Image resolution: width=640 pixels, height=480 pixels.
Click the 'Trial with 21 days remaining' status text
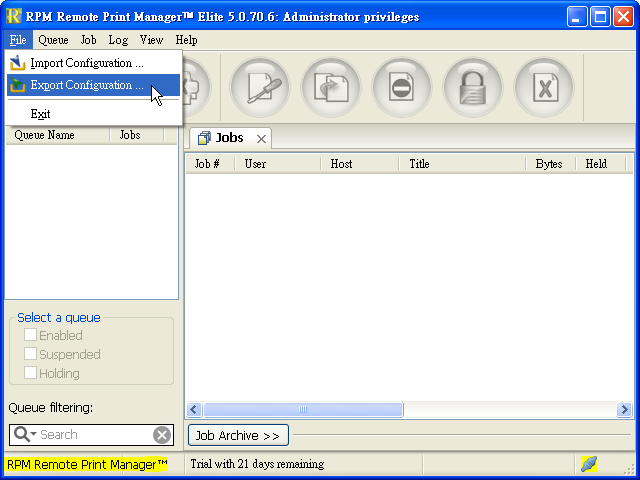point(257,464)
